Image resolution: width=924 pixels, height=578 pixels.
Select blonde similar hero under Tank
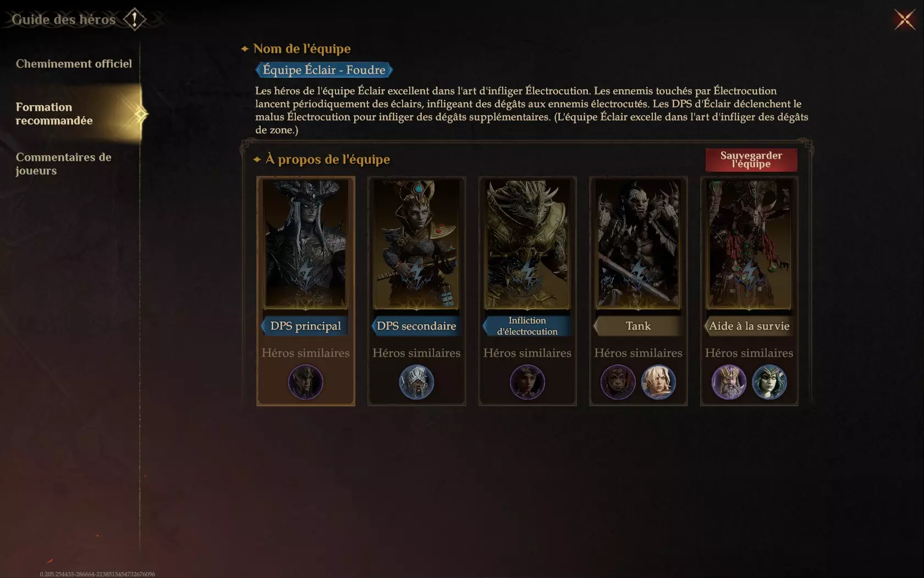click(658, 382)
